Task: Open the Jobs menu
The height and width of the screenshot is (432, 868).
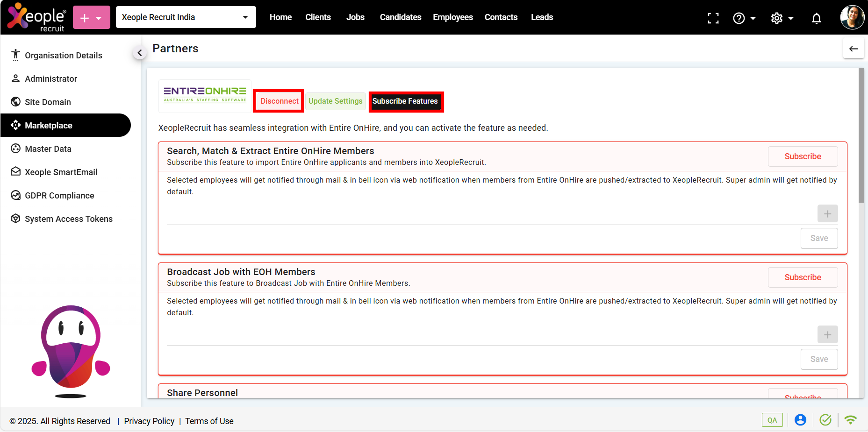Action: pyautogui.click(x=355, y=17)
